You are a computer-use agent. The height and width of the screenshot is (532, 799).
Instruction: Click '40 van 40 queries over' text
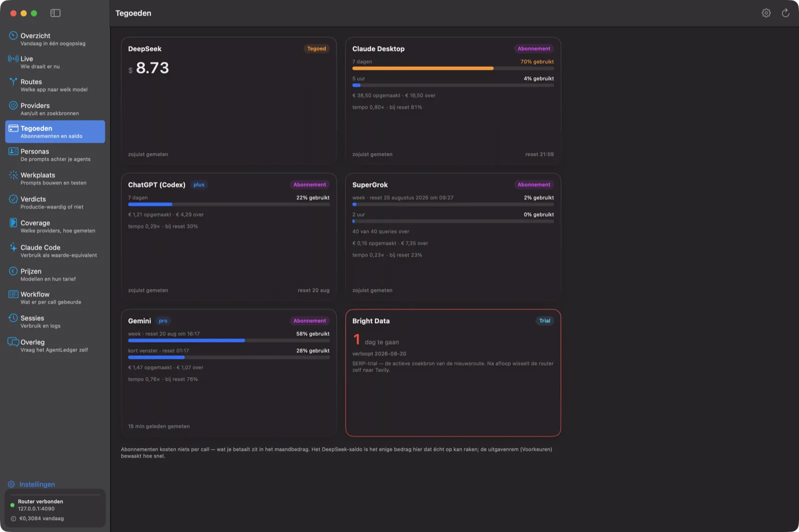pyautogui.click(x=381, y=232)
